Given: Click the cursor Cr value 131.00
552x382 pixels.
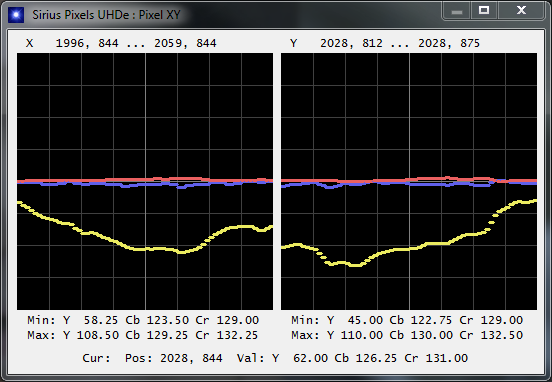Looking at the screenshot, I should [447, 358].
